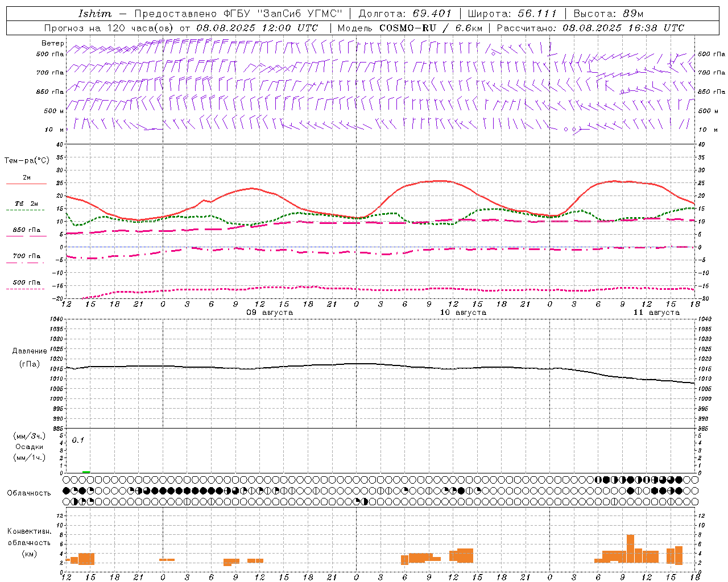This screenshot has height=582, width=728.
Task: Click the "11 августа" date label
Action: click(656, 313)
